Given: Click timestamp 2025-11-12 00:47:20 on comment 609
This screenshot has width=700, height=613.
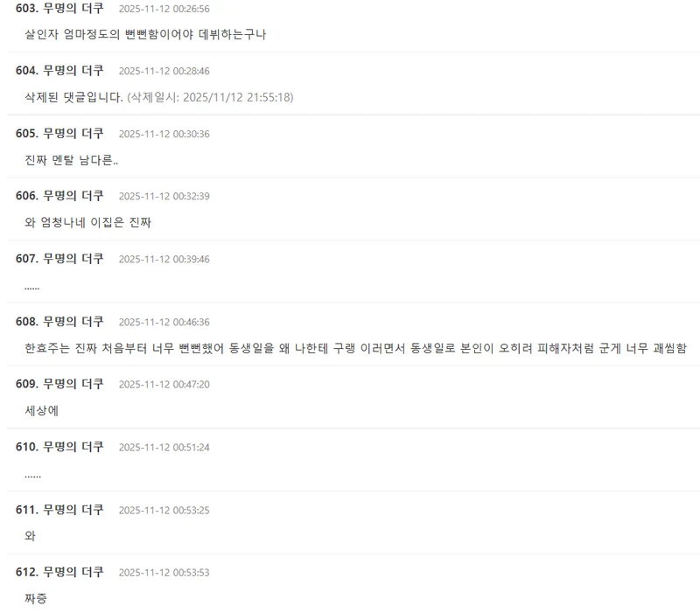Looking at the screenshot, I should point(164,385).
